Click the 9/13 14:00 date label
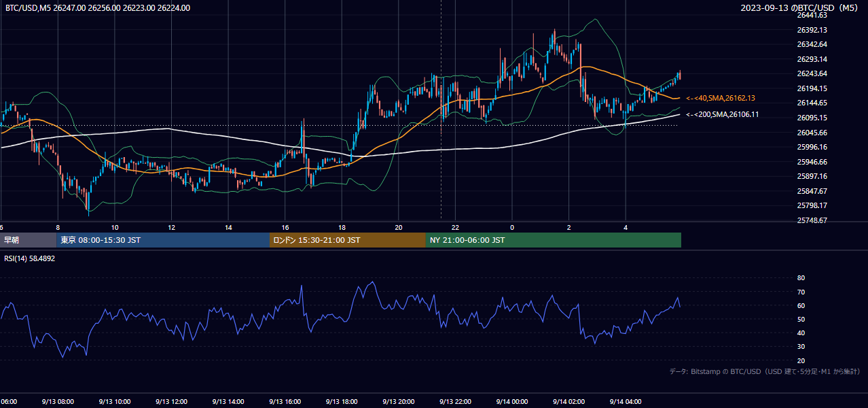The image size is (868, 408). pyautogui.click(x=228, y=402)
